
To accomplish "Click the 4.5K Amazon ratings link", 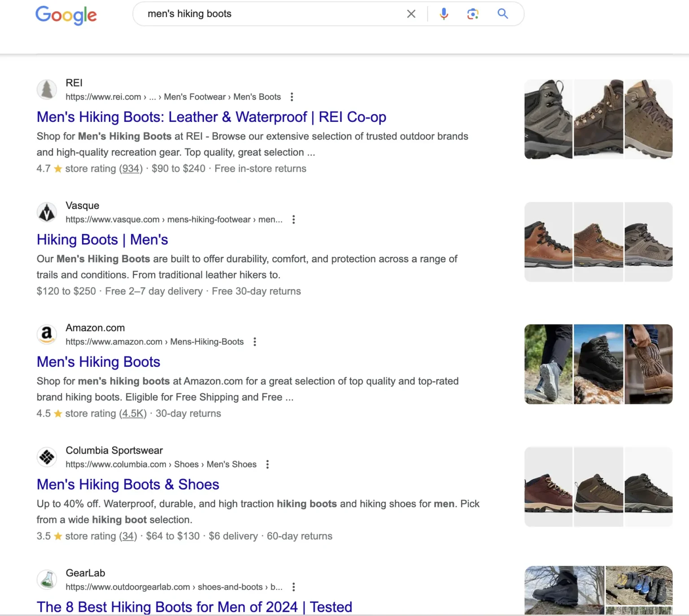I will point(132,413).
